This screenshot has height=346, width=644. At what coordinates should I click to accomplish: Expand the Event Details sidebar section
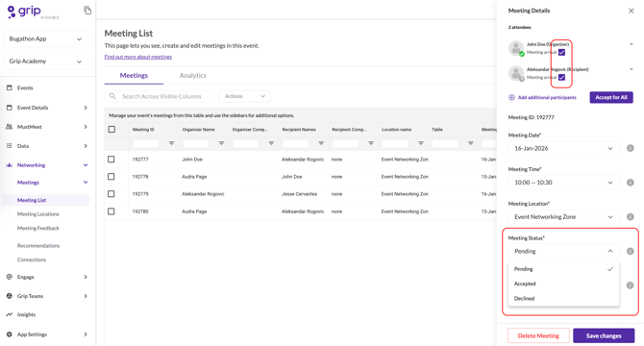point(86,108)
